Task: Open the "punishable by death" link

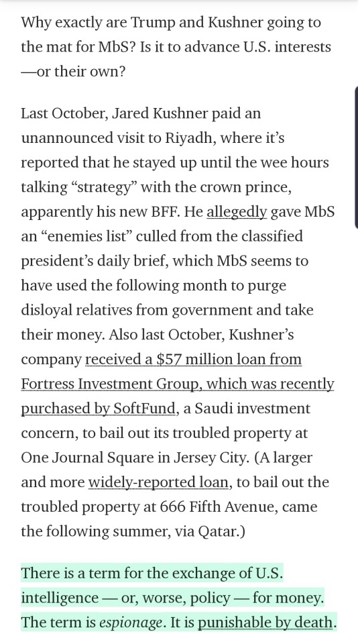Action: 265,623
